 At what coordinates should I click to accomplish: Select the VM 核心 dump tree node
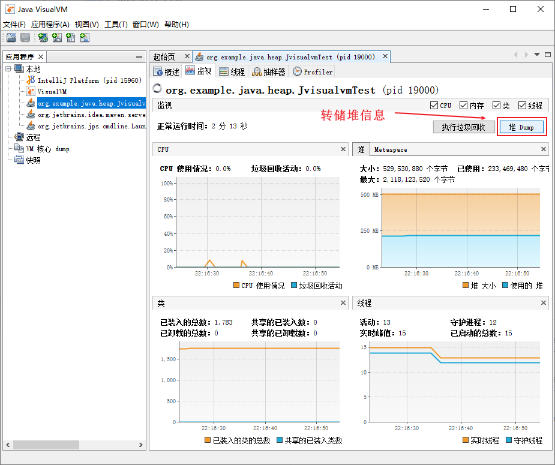pyautogui.click(x=47, y=149)
